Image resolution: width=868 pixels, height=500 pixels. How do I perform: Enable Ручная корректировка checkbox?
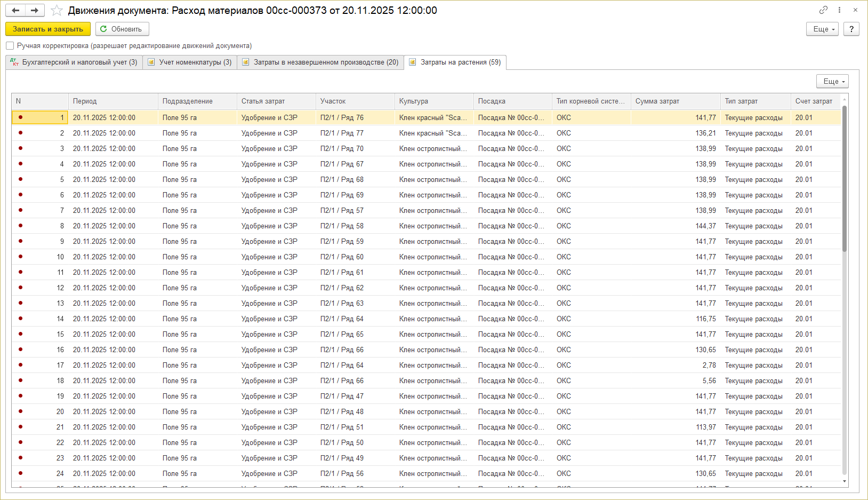(x=10, y=46)
